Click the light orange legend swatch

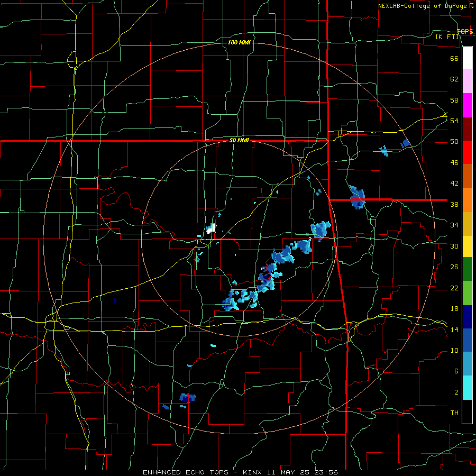pos(467,200)
